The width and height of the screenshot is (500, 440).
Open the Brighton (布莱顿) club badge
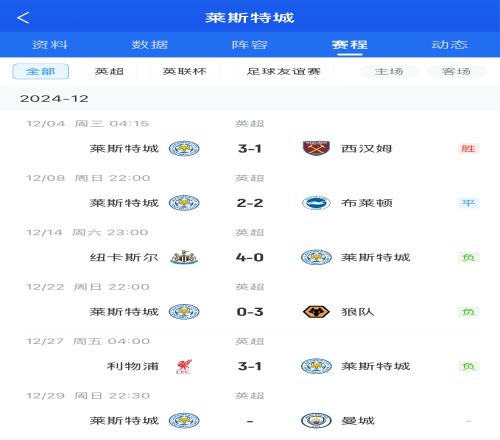316,203
